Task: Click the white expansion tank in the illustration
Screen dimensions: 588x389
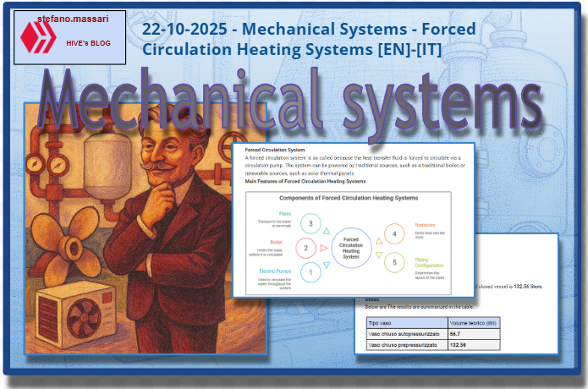Action: 107,165
